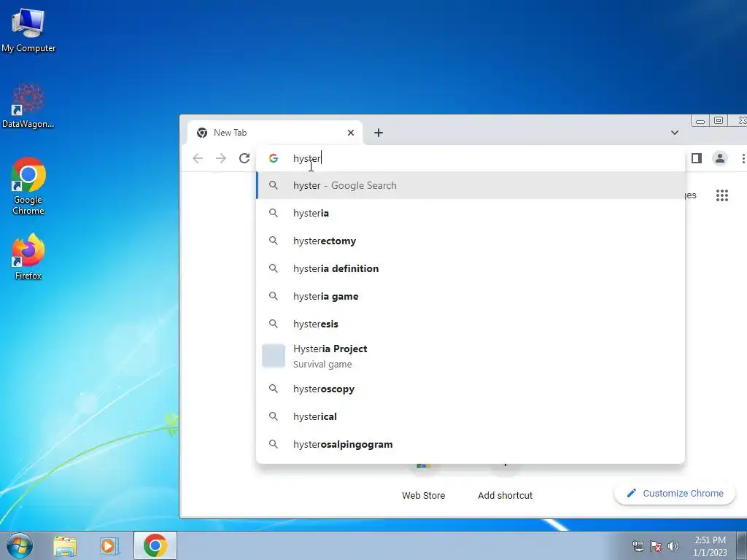Choose the 'hysteria definition' suggestion
Image resolution: width=747 pixels, height=560 pixels.
click(471, 268)
